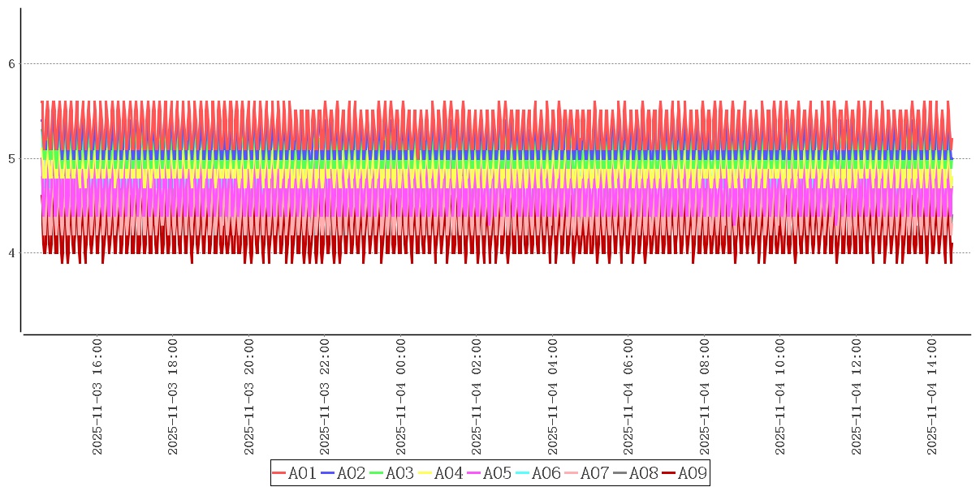Select the 2025-11-04 12:00 axis label

click(857, 397)
